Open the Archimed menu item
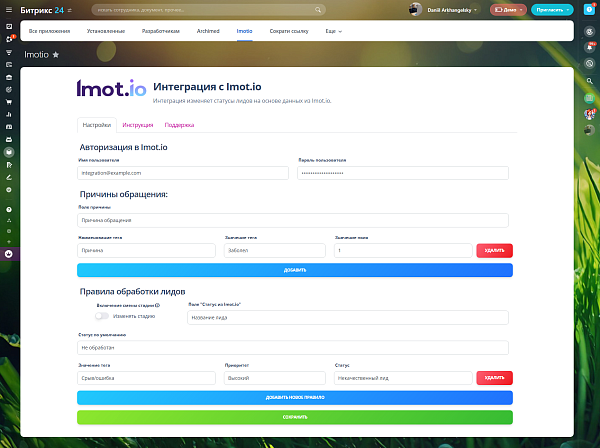 pyautogui.click(x=208, y=31)
